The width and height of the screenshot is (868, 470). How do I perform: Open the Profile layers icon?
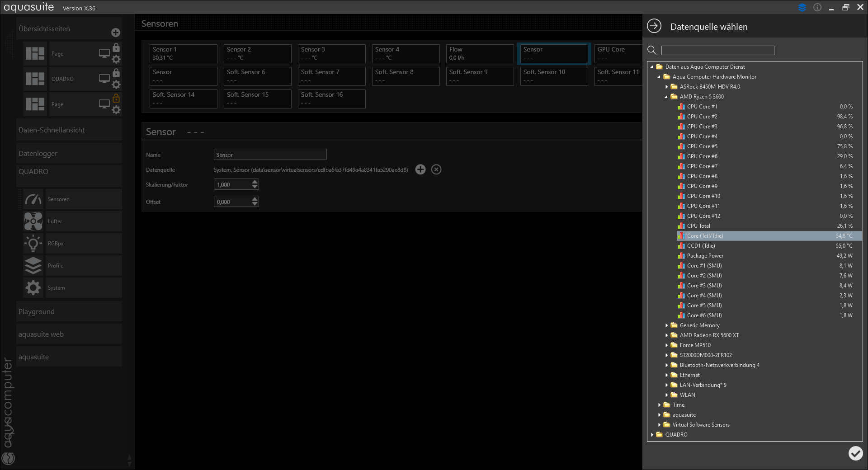(33, 266)
